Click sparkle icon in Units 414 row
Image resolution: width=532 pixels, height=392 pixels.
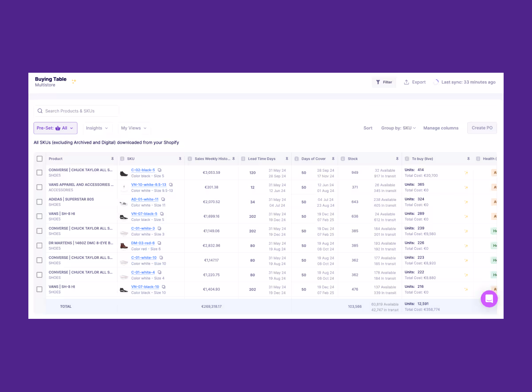466,173
